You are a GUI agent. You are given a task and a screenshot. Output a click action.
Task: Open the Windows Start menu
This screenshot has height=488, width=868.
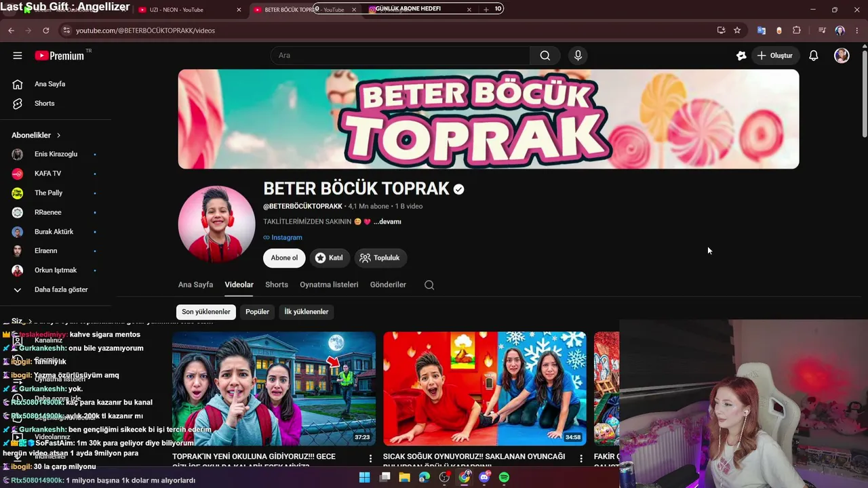pyautogui.click(x=364, y=477)
